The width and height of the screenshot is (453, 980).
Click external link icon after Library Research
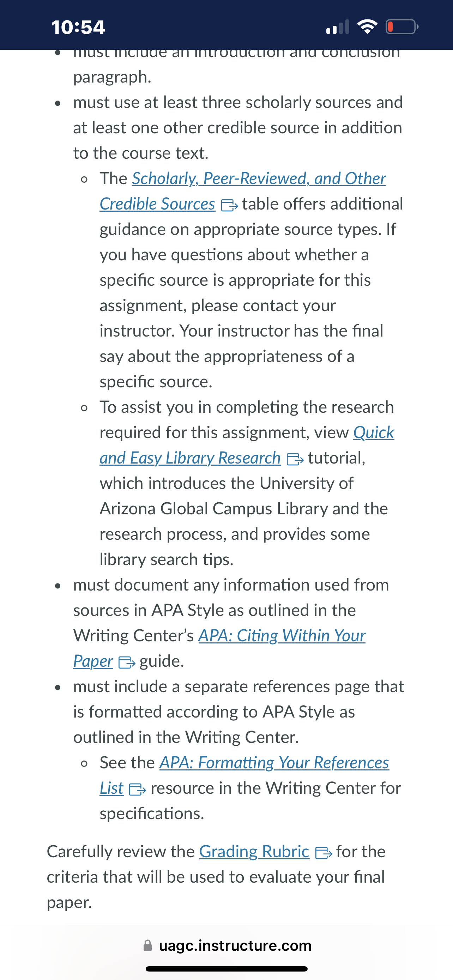click(295, 459)
